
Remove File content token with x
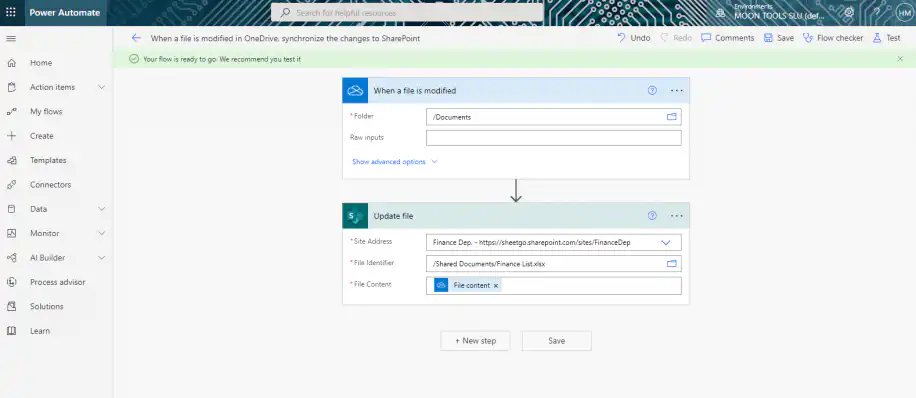(x=496, y=286)
